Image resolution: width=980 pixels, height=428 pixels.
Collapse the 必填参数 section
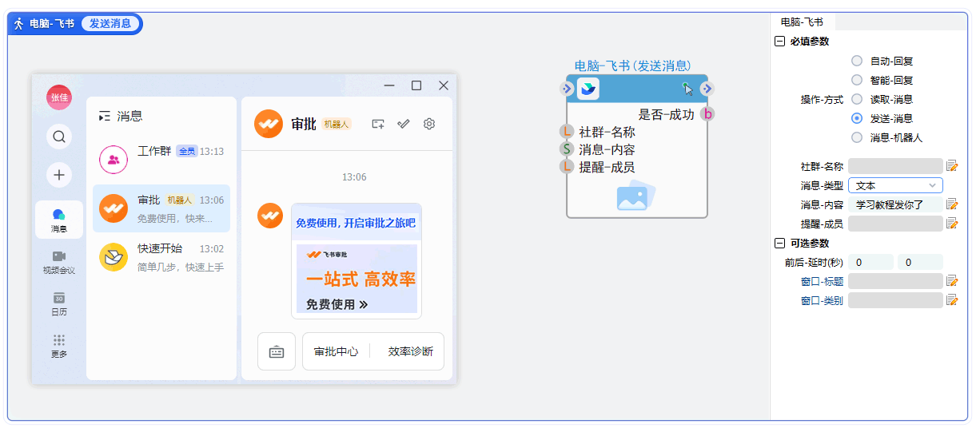click(x=779, y=42)
